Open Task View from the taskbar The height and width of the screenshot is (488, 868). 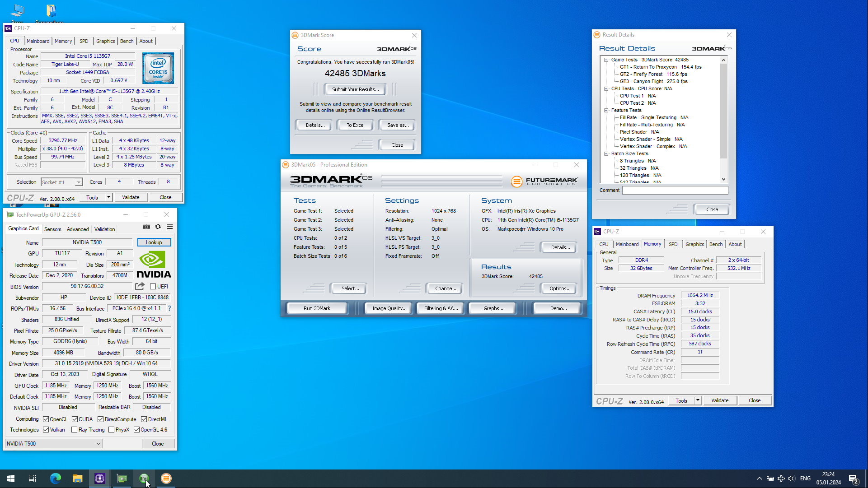33,479
